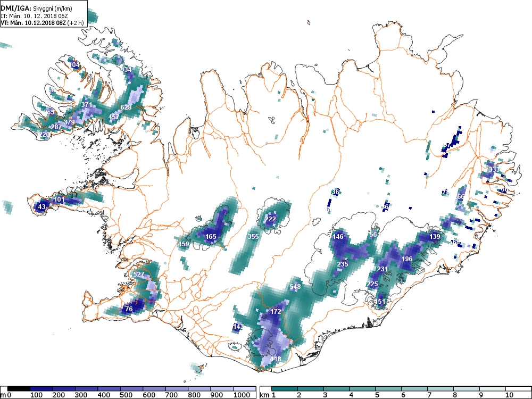532x399 pixels.
Task: Click the 235 visibility value on the map
Action: tap(343, 264)
